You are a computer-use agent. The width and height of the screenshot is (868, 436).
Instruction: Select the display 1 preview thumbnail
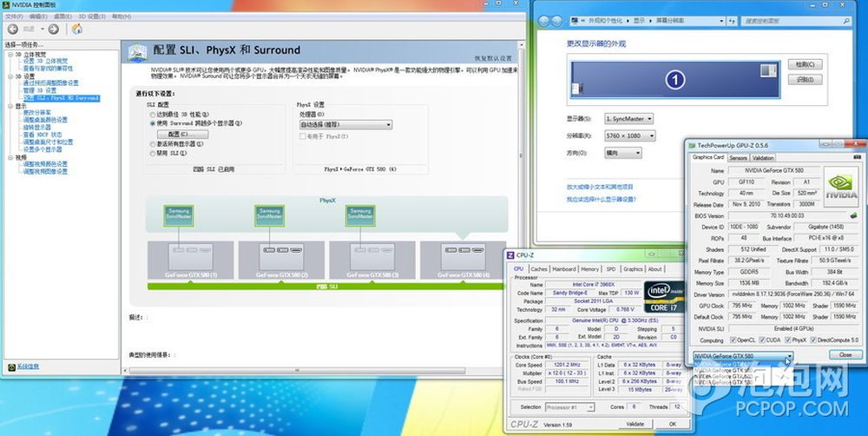[675, 81]
